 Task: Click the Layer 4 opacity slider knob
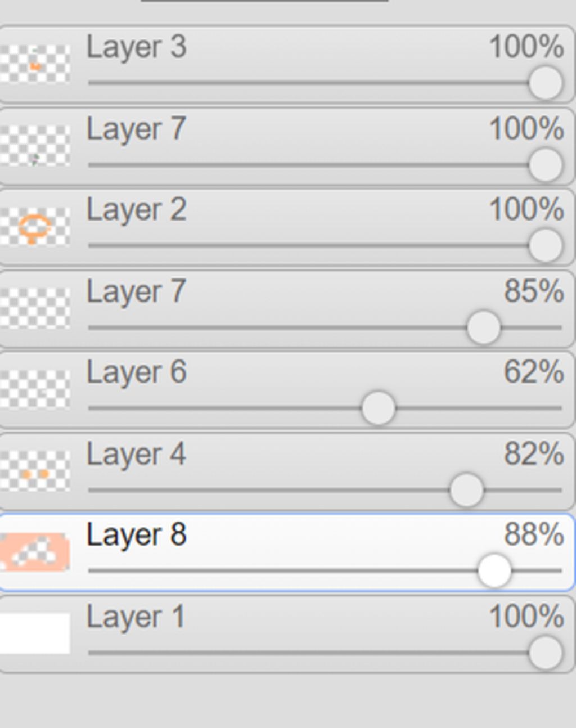(466, 490)
